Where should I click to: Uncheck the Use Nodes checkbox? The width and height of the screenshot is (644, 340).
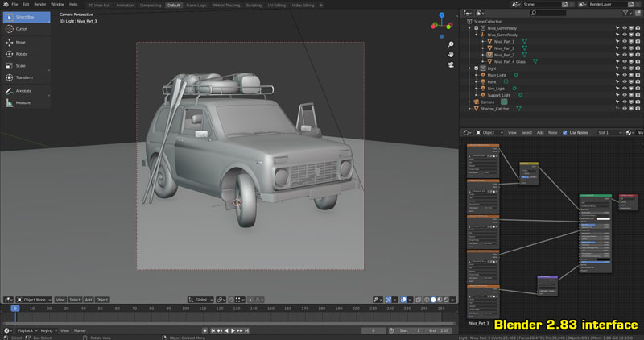click(564, 132)
